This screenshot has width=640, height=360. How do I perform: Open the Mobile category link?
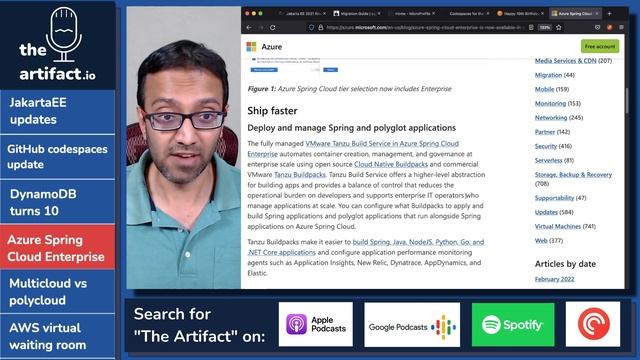tap(544, 89)
